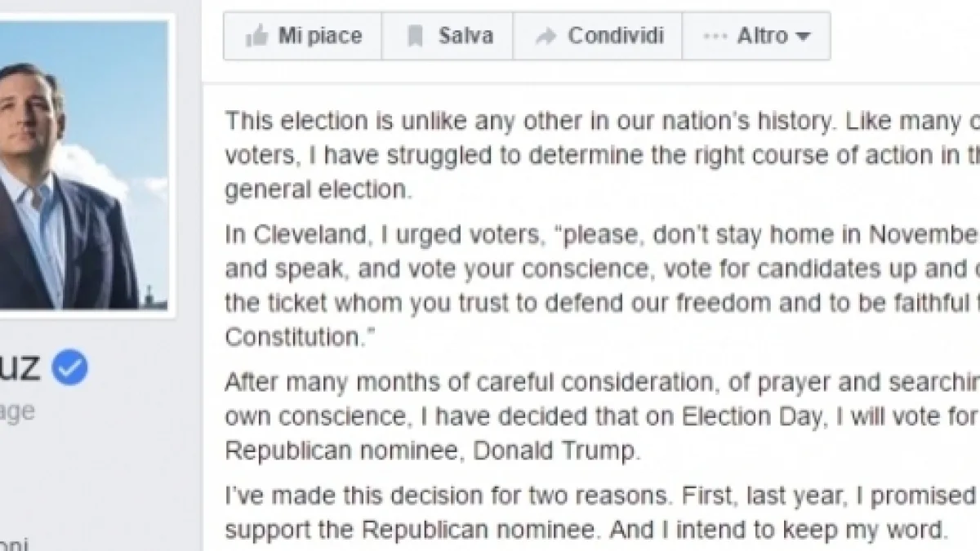Viewport: 980px width, 551px height.
Task: Expand the Altro menu by its label
Action: [761, 37]
